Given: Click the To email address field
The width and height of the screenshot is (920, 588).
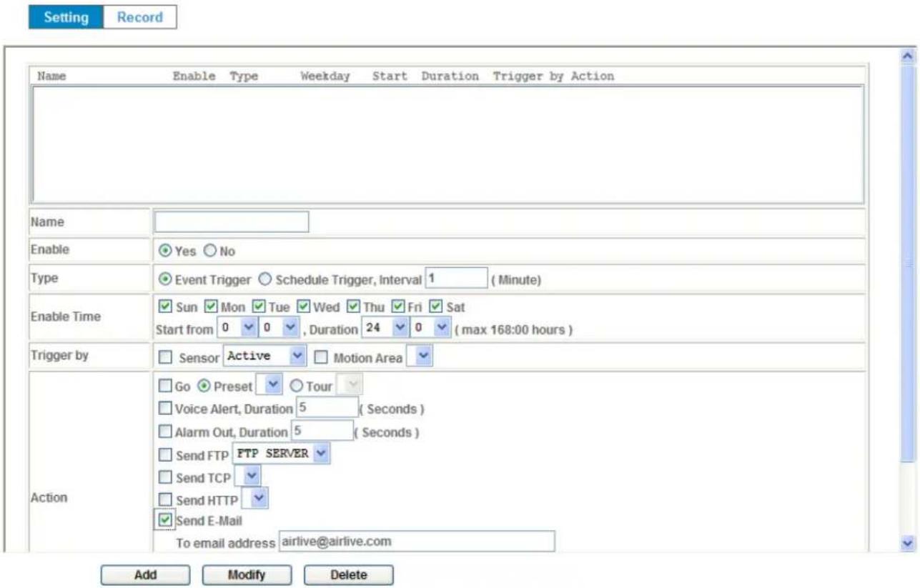Looking at the screenshot, I should coord(416,541).
